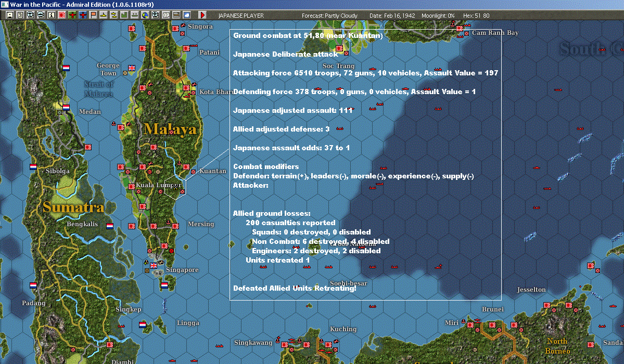The height and width of the screenshot is (364, 624).
Task: Click 'Japanese assault odds: 37 to 1' line
Action: tap(291, 148)
